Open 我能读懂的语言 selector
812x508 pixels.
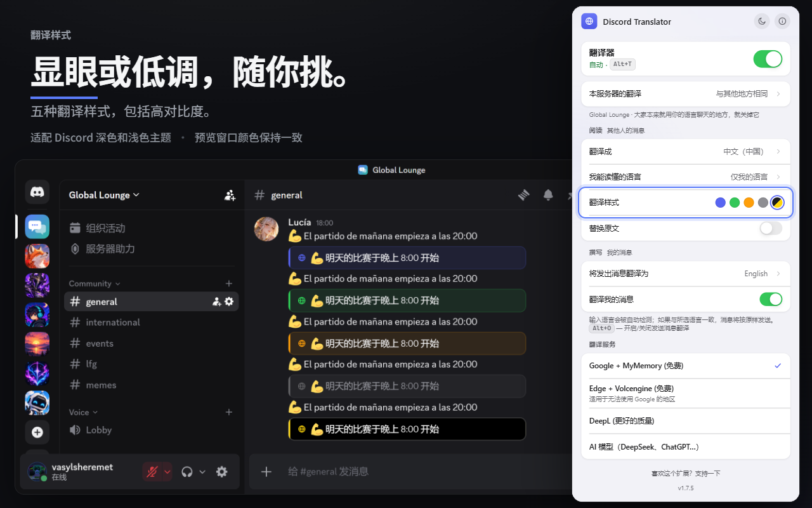(686, 177)
